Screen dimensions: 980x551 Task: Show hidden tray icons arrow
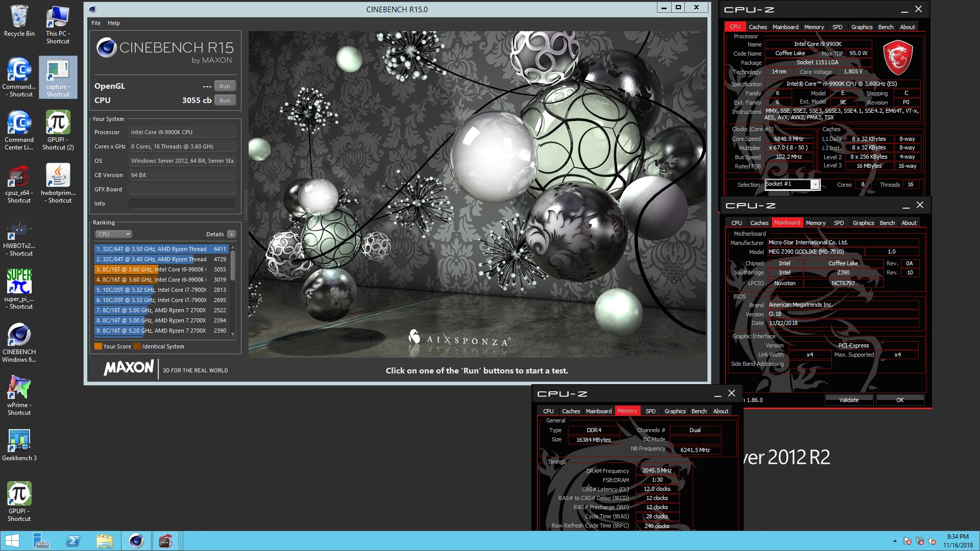895,541
